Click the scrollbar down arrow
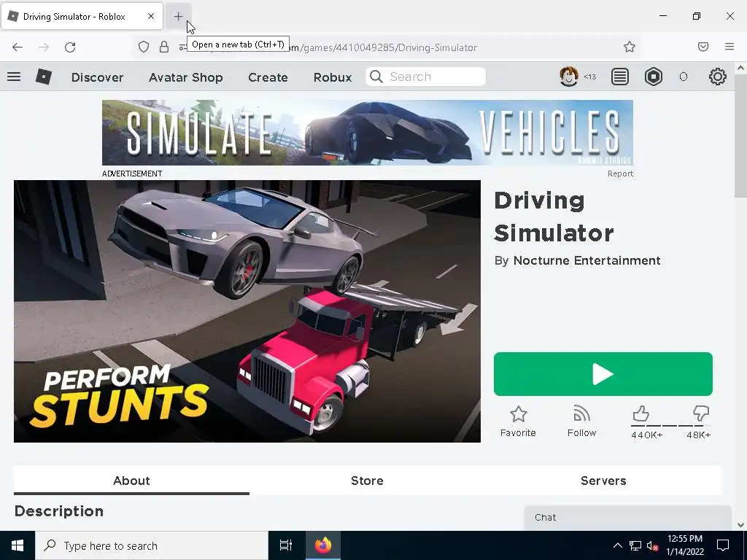The width and height of the screenshot is (747, 560). coord(741,525)
